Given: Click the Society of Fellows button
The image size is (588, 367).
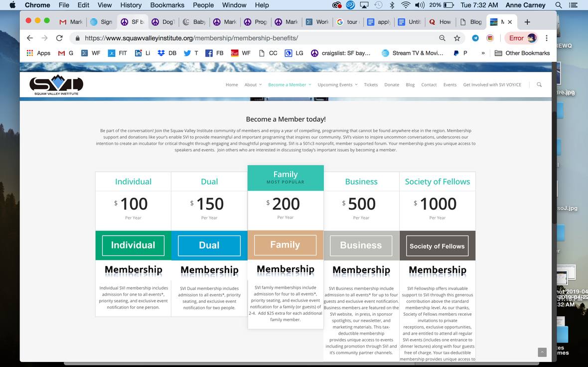Looking at the screenshot, I should click(437, 246).
